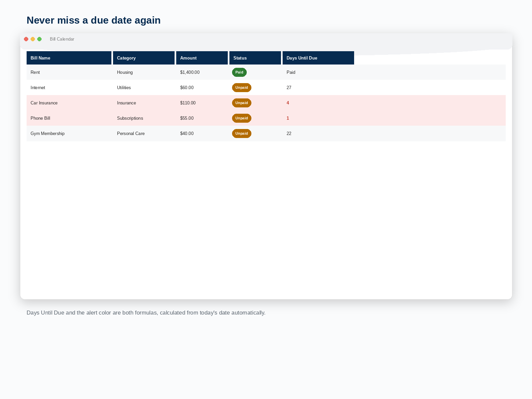
Task: Click the 22 days value for Gym Membership
Action: click(289, 133)
